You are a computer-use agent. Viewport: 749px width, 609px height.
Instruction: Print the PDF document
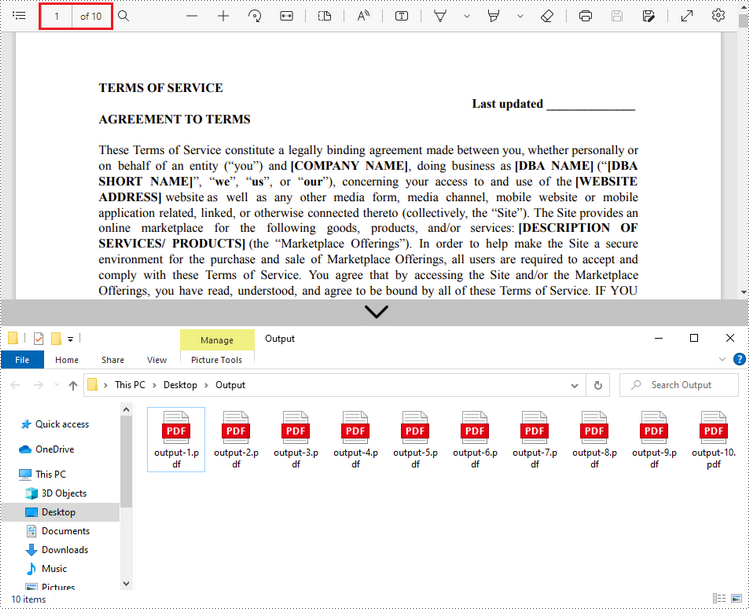[586, 16]
